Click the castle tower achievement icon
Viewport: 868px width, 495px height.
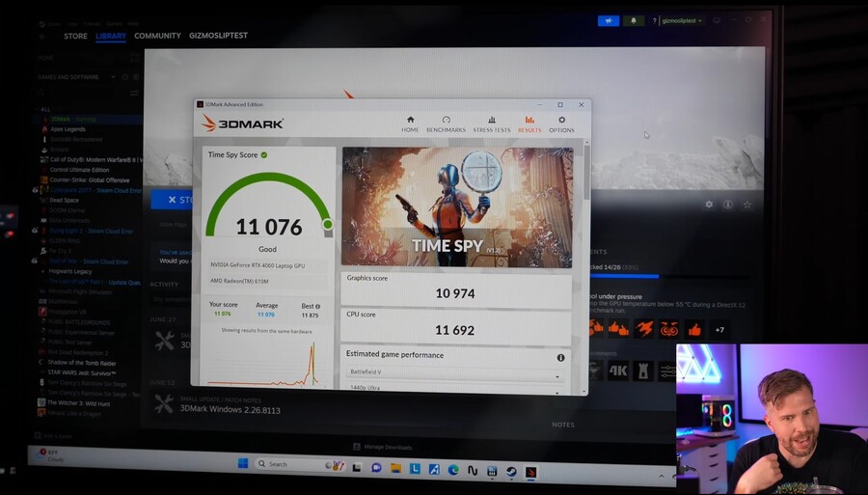[642, 371]
